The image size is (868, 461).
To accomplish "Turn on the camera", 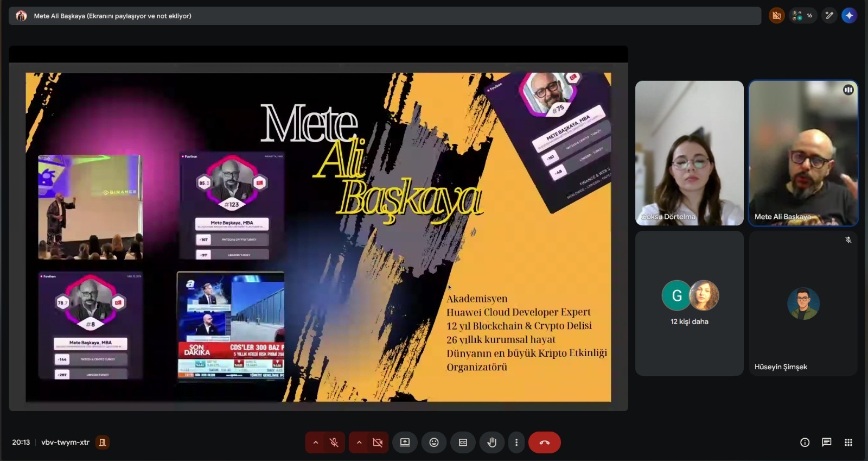I will [378, 443].
